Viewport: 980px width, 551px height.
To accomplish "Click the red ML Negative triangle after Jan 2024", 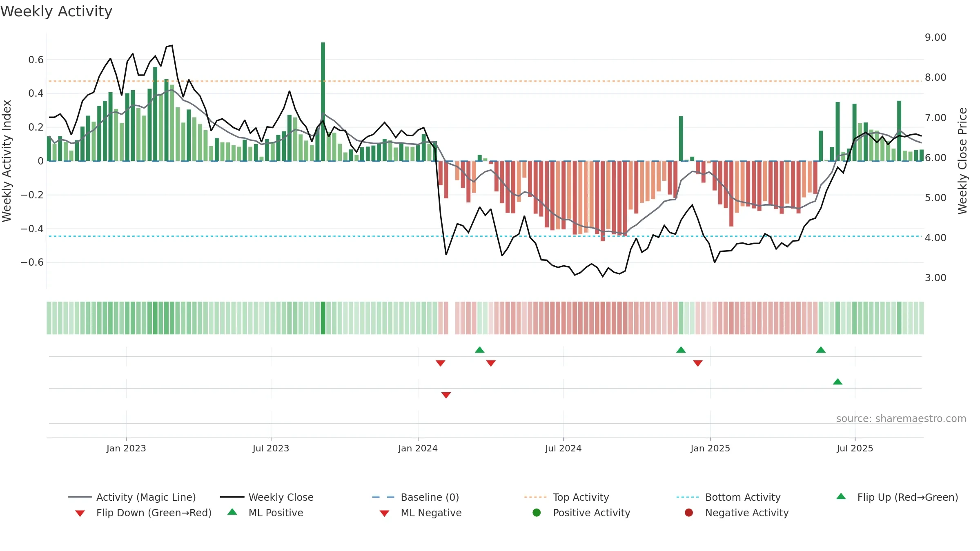I will coord(446,395).
